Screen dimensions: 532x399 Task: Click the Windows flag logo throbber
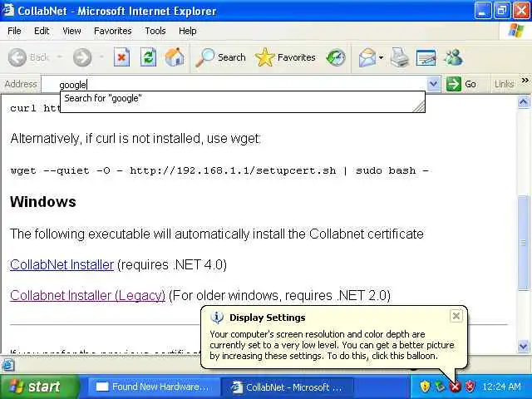(x=515, y=31)
